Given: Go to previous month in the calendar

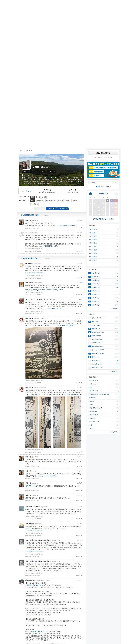Looking at the screenshot, I should pyautogui.click(x=90, y=194).
